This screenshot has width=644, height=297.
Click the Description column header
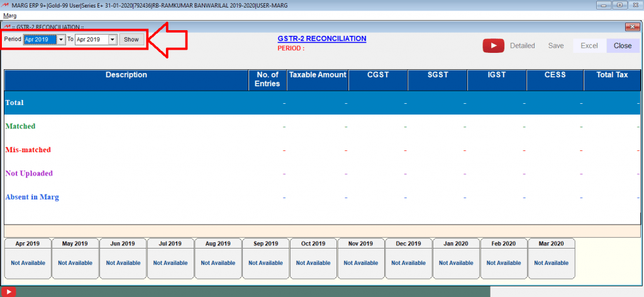click(126, 80)
